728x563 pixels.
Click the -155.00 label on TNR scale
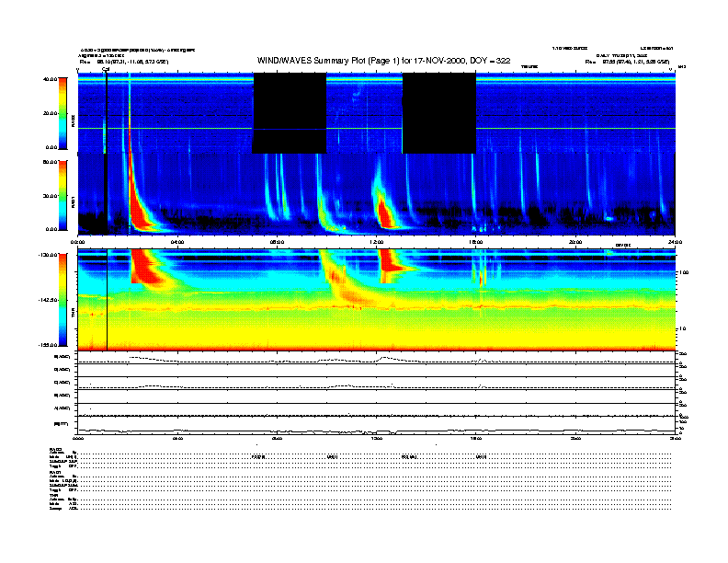pyautogui.click(x=48, y=345)
